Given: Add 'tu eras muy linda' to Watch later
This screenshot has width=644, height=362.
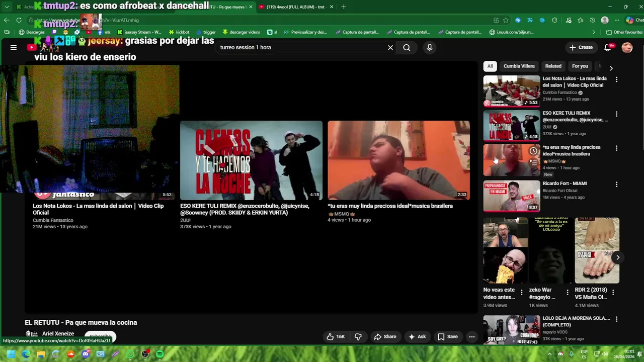Looking at the screenshot, I should [x=533, y=151].
